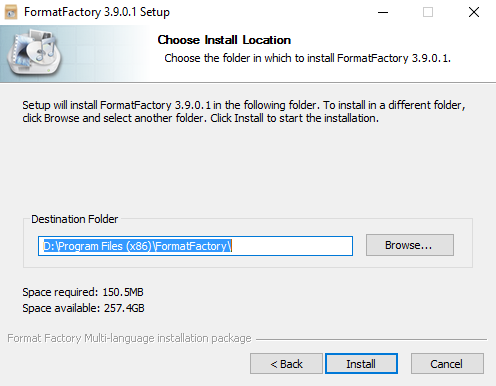The width and height of the screenshot is (496, 386).
Task: Click into the Destination Folder path field
Action: [195, 246]
